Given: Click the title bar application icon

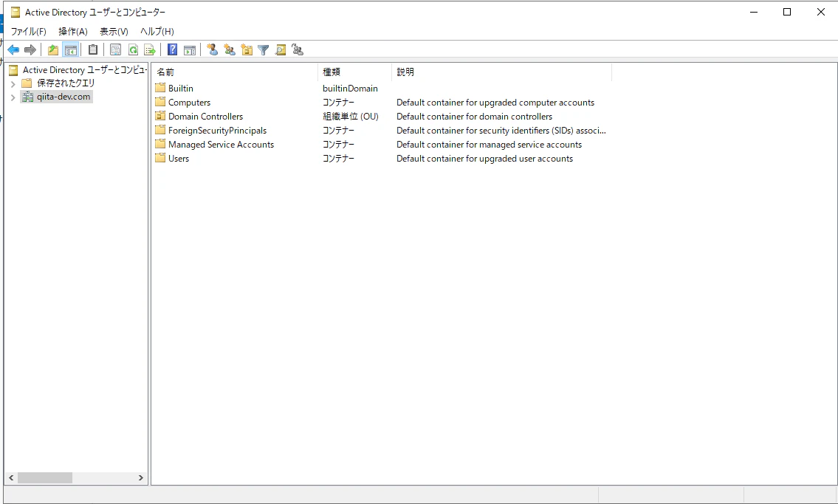Looking at the screenshot, I should pos(16,13).
